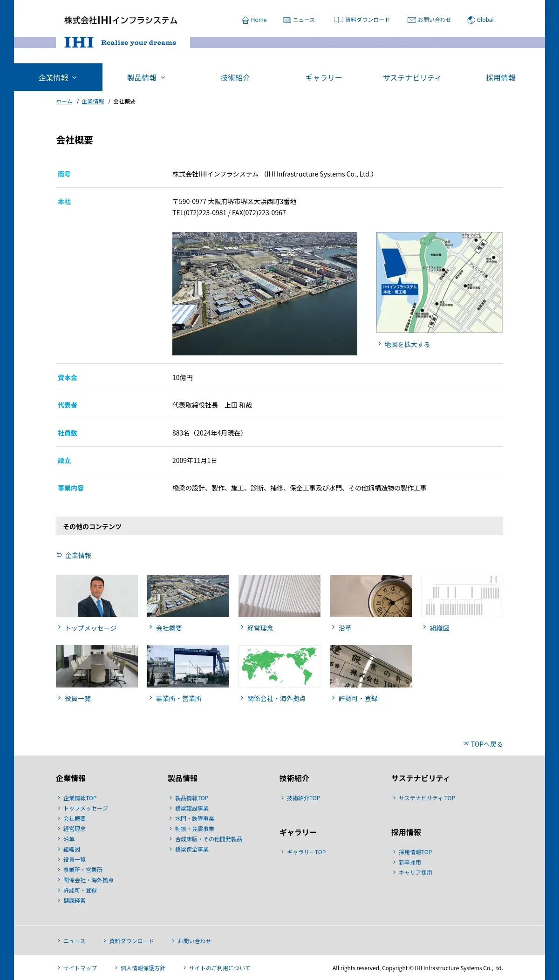Expand the 企業情報 navigation dropdown

pyautogui.click(x=58, y=77)
